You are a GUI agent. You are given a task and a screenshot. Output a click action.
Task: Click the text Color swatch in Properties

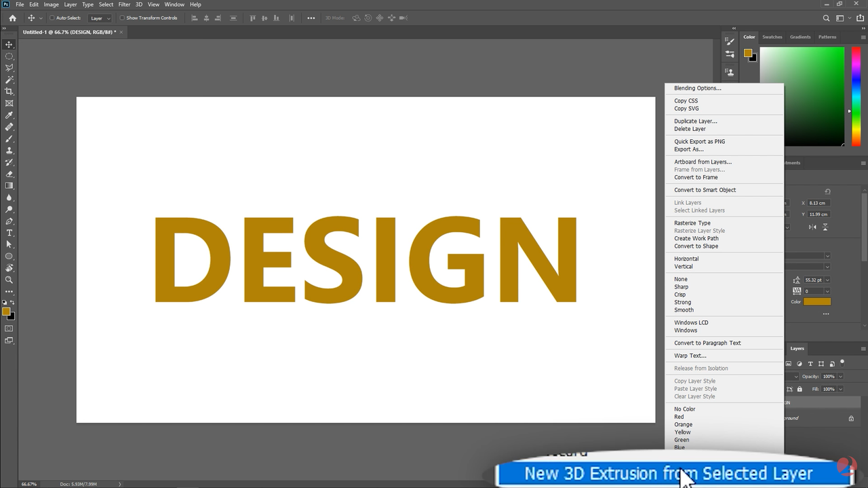(817, 301)
